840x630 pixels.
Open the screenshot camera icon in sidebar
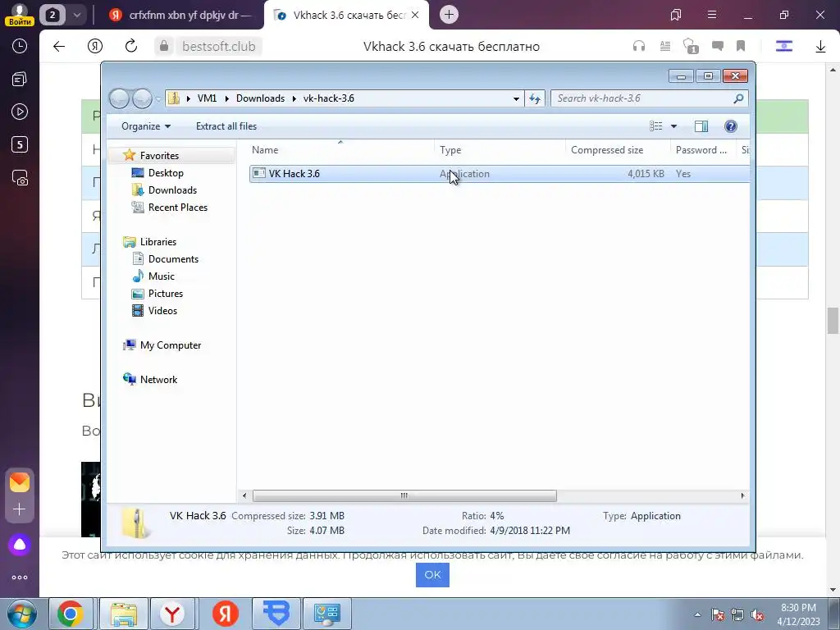(x=20, y=177)
